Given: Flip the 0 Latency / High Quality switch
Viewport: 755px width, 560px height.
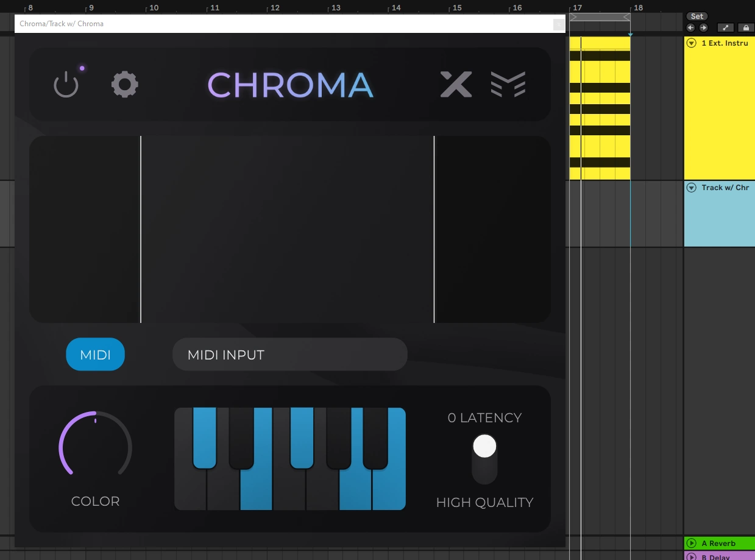Looking at the screenshot, I should pos(484,459).
